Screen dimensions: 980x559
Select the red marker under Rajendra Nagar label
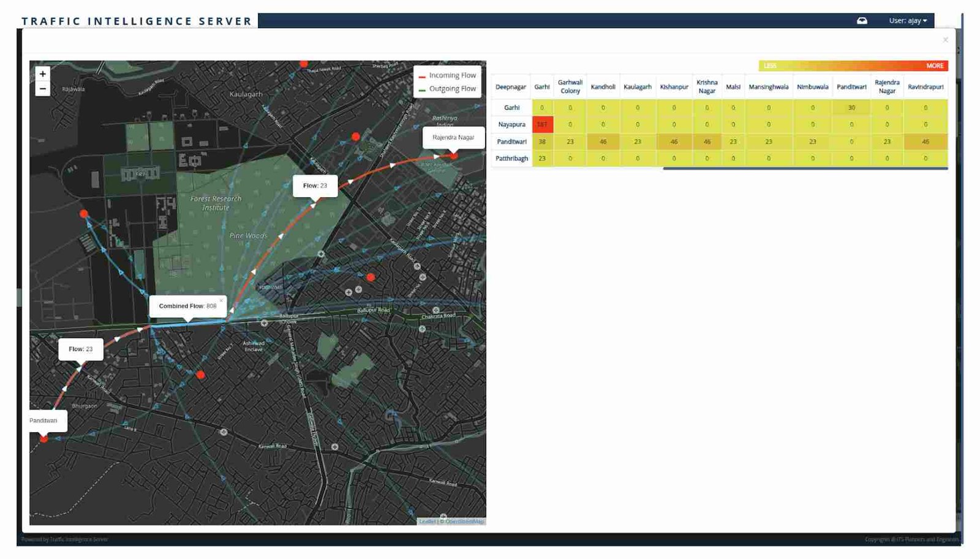[454, 156]
